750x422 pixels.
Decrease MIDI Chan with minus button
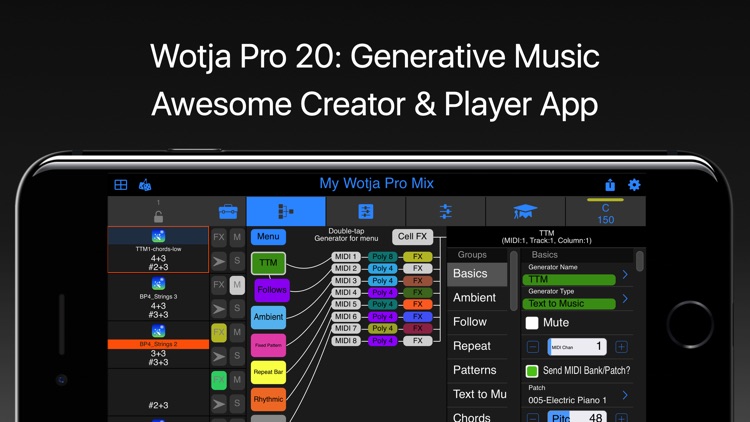533,347
